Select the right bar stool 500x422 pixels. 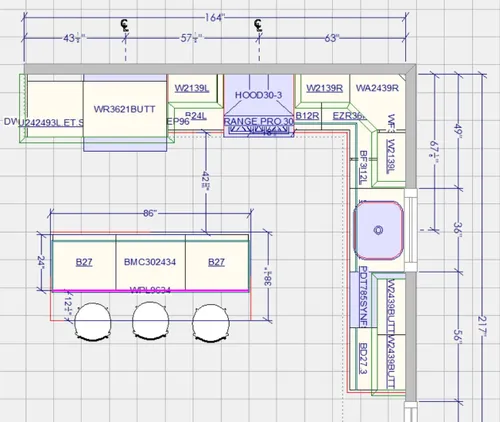tap(211, 322)
